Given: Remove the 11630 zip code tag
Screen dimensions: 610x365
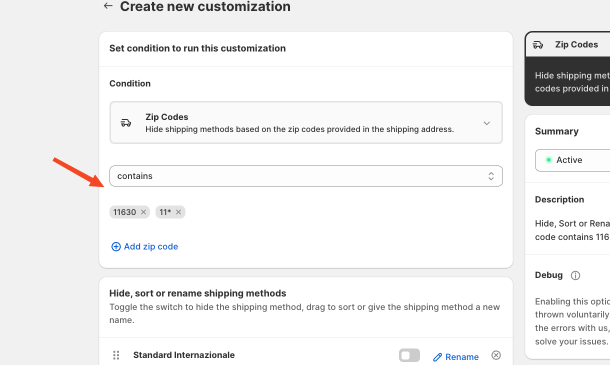Looking at the screenshot, I should click(x=144, y=212).
